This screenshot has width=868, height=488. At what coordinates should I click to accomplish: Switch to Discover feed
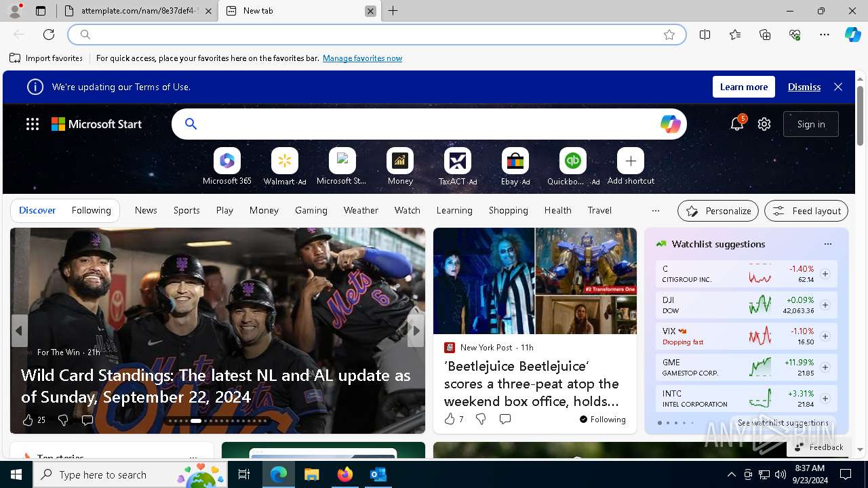pyautogui.click(x=37, y=210)
